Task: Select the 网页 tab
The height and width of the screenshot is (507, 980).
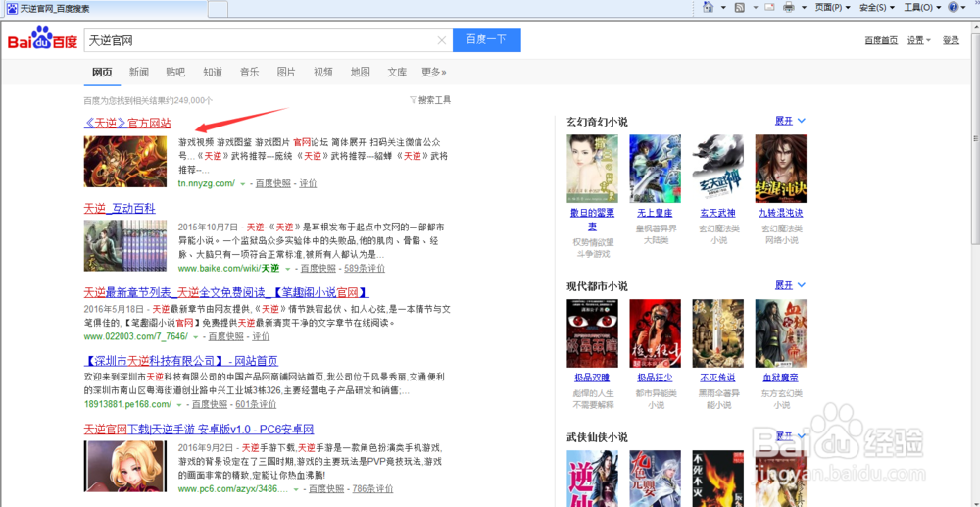Action: click(x=103, y=72)
